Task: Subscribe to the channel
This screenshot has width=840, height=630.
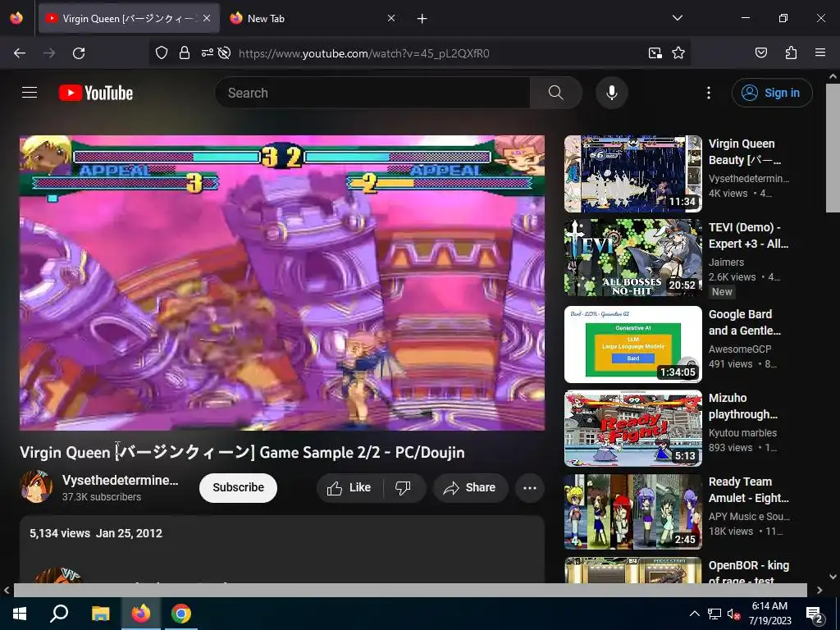Action: [x=239, y=487]
